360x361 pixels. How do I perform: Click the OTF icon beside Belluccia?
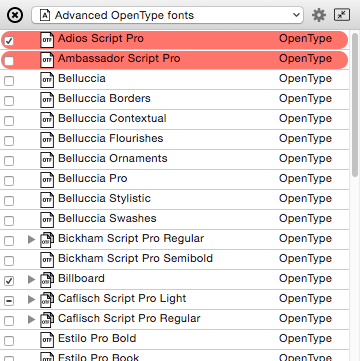[47, 80]
